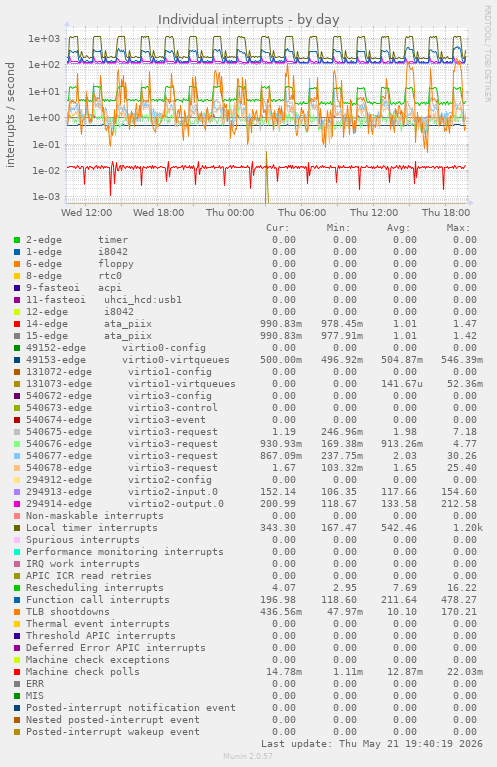Screen dimensions: 497x767
Task: Click the Cur: column header
Action: click(x=277, y=228)
